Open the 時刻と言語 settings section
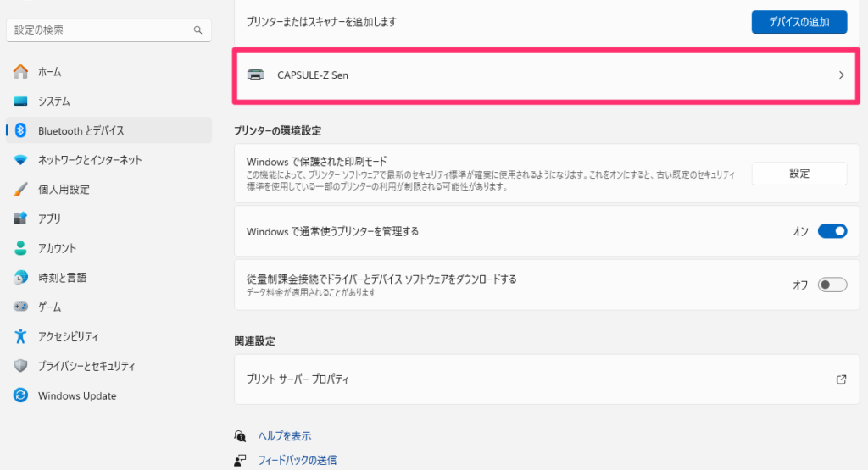Viewport: 868px width, 470px height. (62, 278)
